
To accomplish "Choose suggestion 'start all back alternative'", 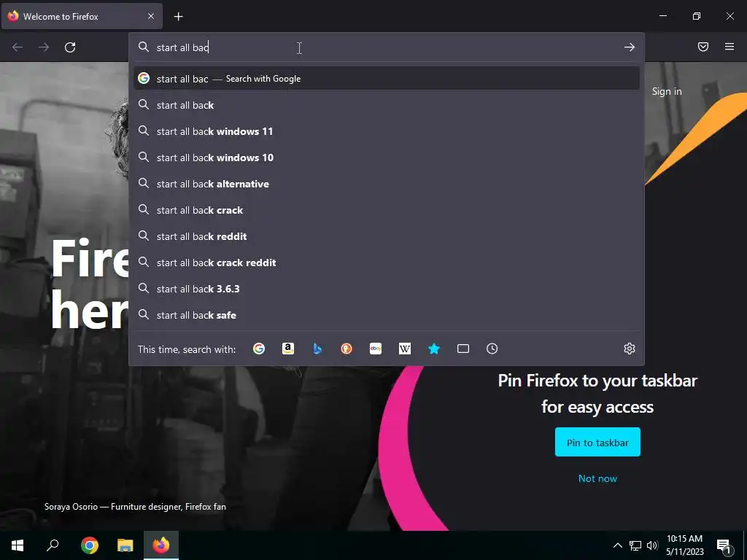I will coord(387,184).
